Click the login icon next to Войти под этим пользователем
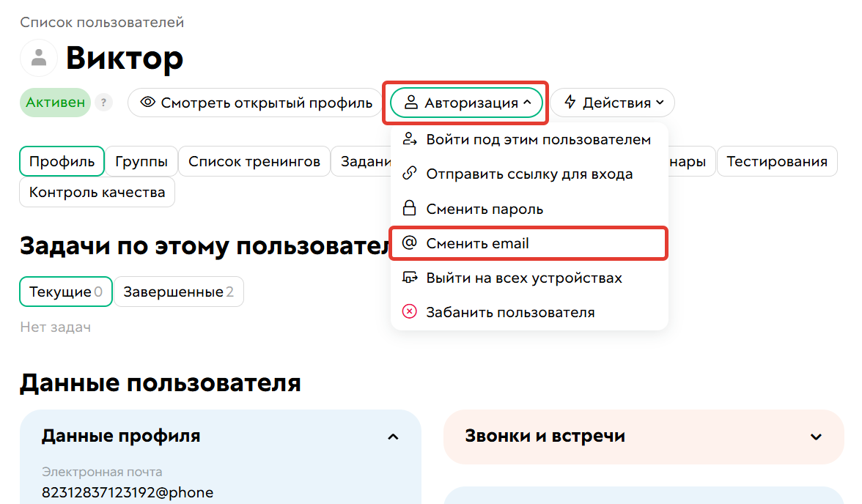Viewport: 862px width, 504px height. pos(408,138)
